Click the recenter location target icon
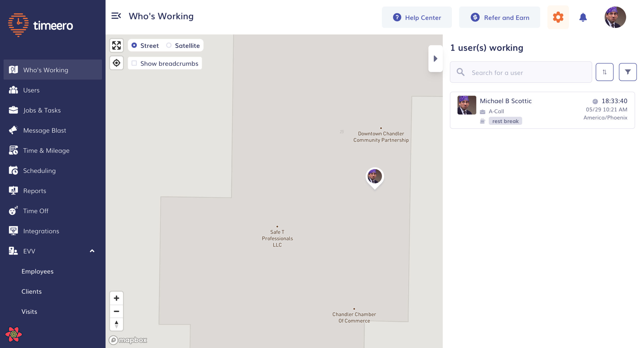This screenshot has height=348, width=644. (x=116, y=63)
